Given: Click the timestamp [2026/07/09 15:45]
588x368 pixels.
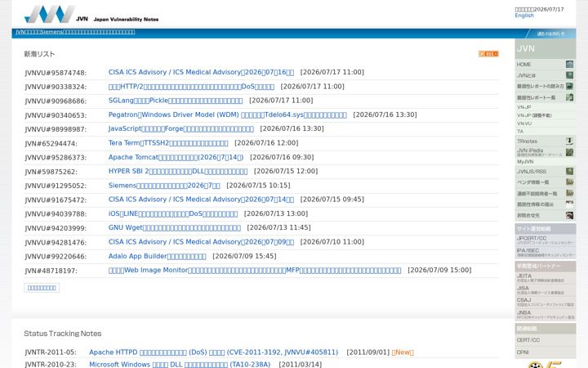Looking at the screenshot, I should 244,256.
